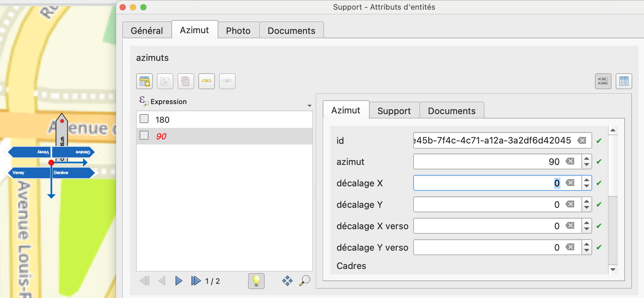Open the Expression dropdown arrow
The width and height of the screenshot is (644, 298).
[x=309, y=105]
